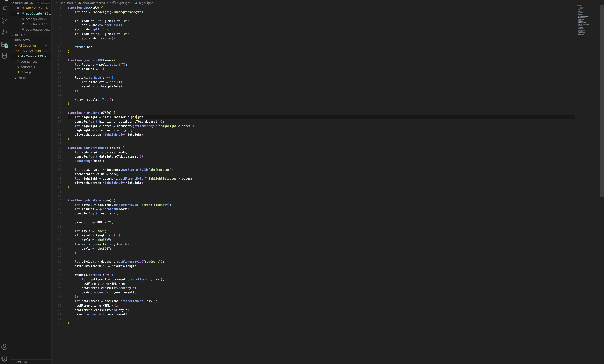Open the TIMELINE panel at the bottom
The width and height of the screenshot is (604, 364).
point(22,362)
